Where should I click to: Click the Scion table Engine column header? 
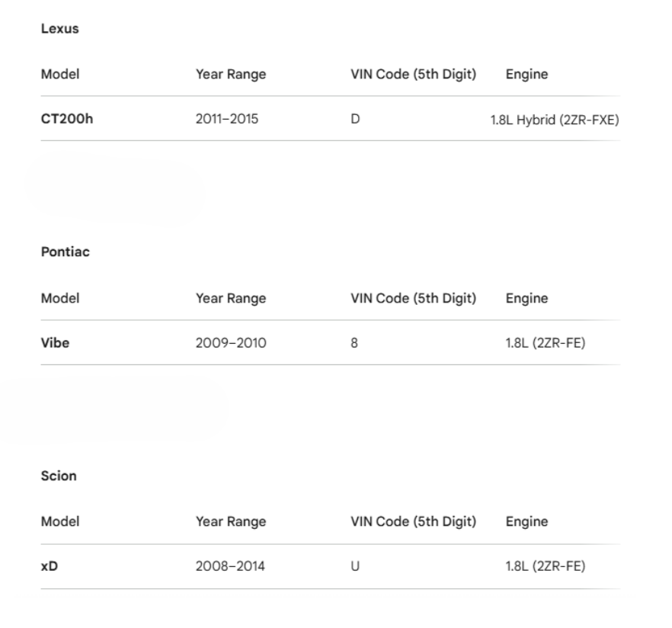526,522
